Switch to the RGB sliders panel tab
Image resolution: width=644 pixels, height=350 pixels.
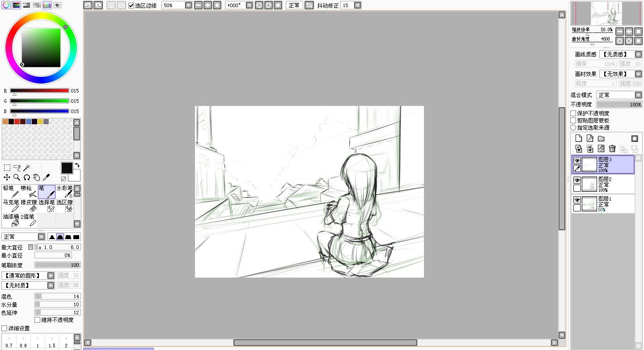pos(17,5)
